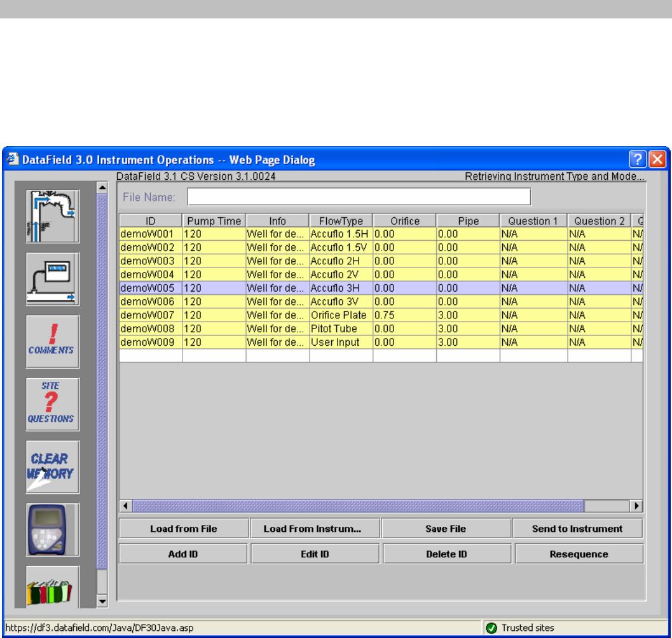This screenshot has height=638, width=672.
Task: Open the colored books library icon
Action: (53, 586)
